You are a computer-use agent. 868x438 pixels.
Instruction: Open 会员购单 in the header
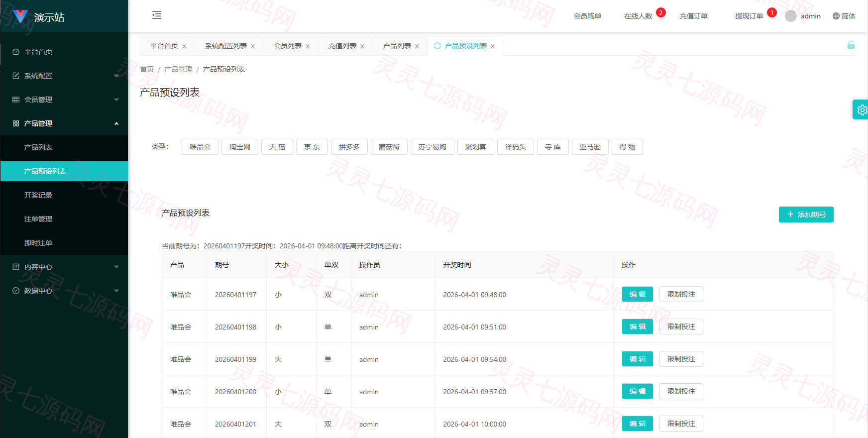[587, 16]
